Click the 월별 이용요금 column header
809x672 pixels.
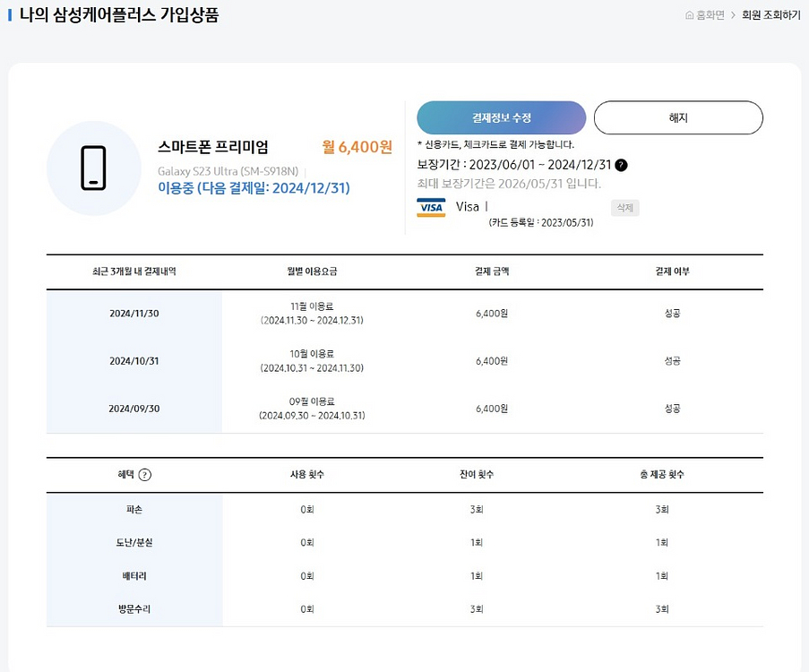click(312, 271)
